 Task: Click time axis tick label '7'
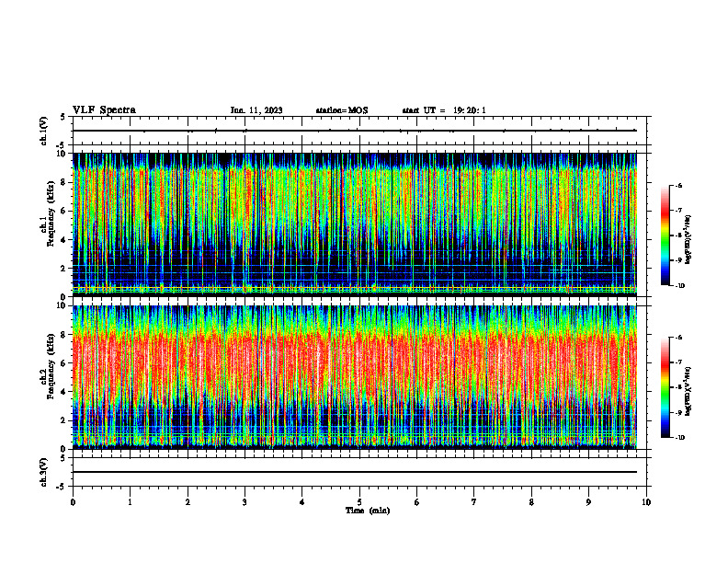point(474,502)
